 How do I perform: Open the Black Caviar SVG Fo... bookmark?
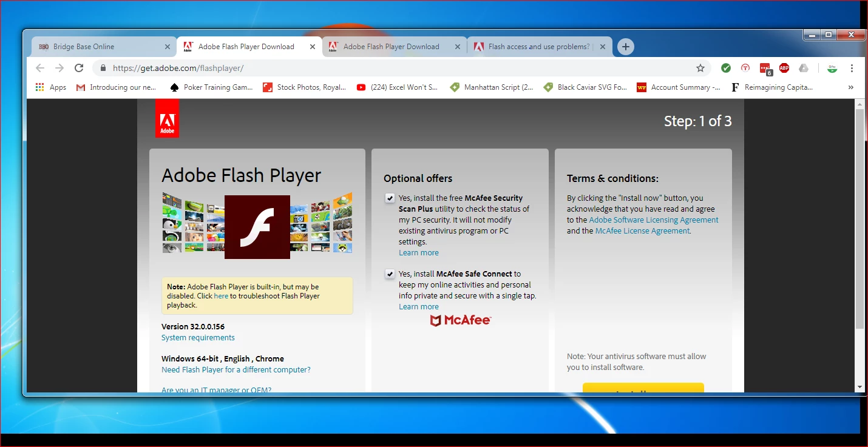[585, 87]
